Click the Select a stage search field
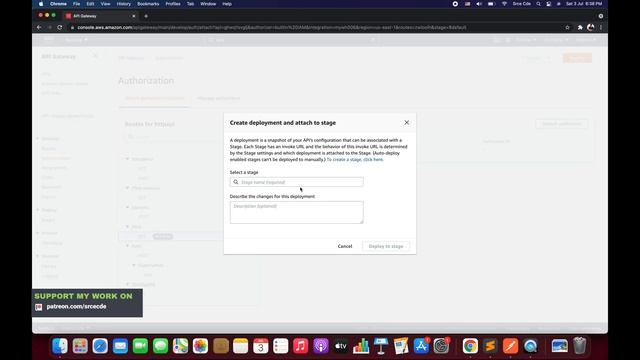The image size is (640, 360). [296, 182]
